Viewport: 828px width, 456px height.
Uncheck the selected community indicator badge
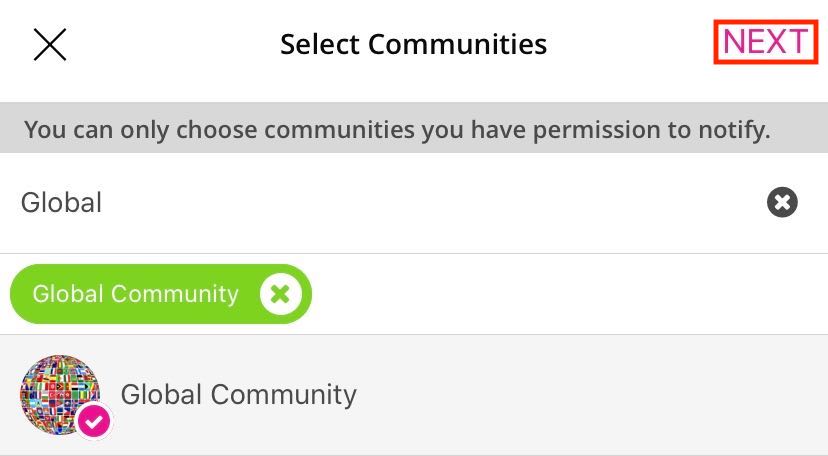pyautogui.click(x=94, y=422)
